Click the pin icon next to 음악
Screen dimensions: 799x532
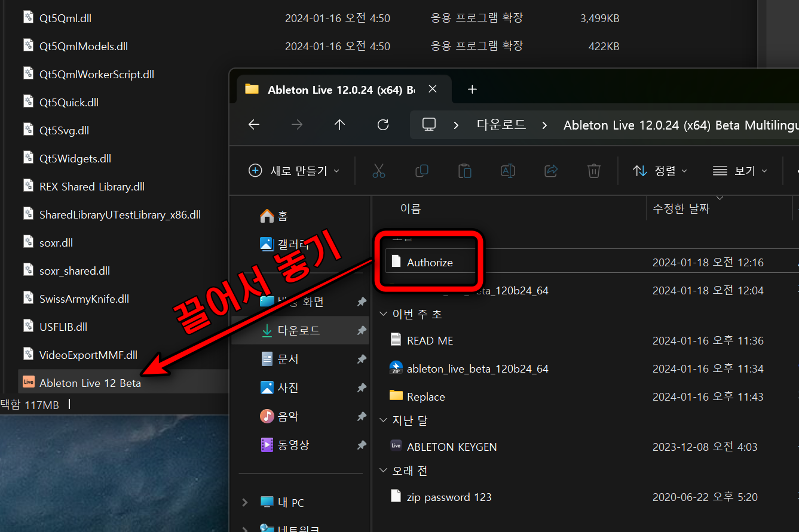pos(362,416)
